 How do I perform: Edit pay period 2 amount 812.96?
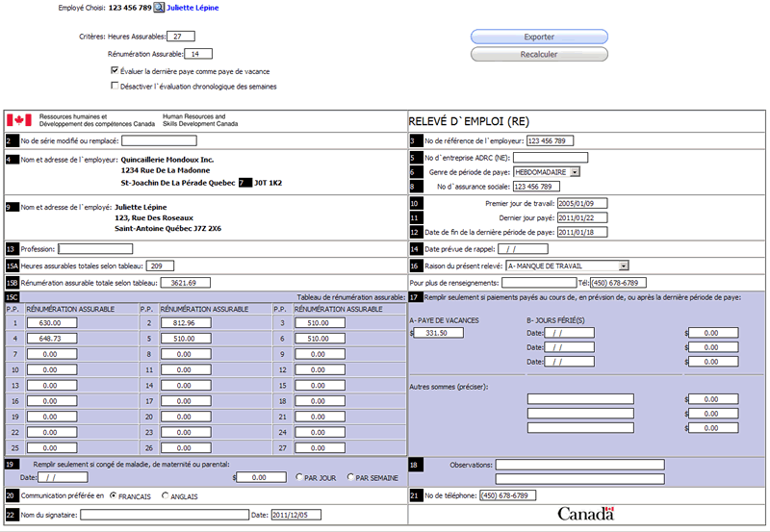[x=186, y=323]
